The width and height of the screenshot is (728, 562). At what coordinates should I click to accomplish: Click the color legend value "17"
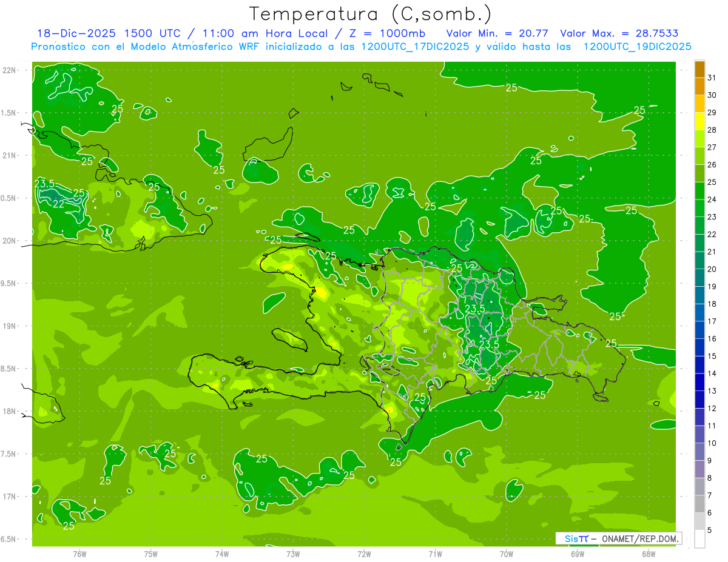pyautogui.click(x=712, y=321)
